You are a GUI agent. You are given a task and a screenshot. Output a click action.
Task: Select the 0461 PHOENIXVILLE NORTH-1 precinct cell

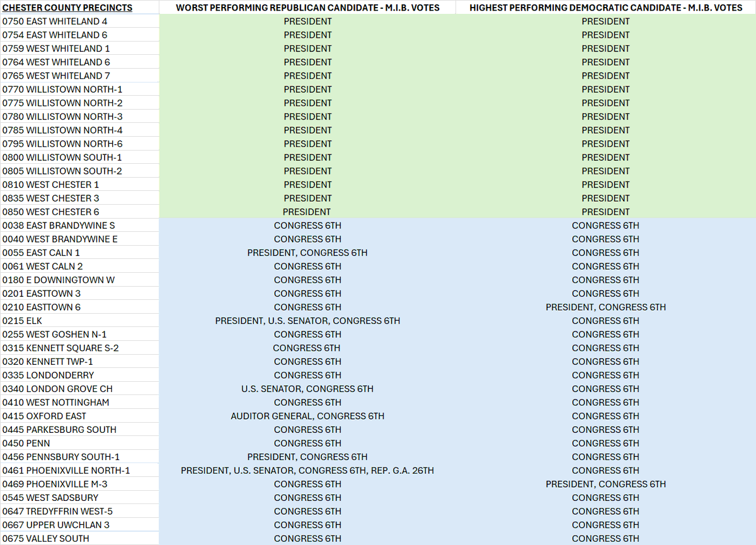79,471
